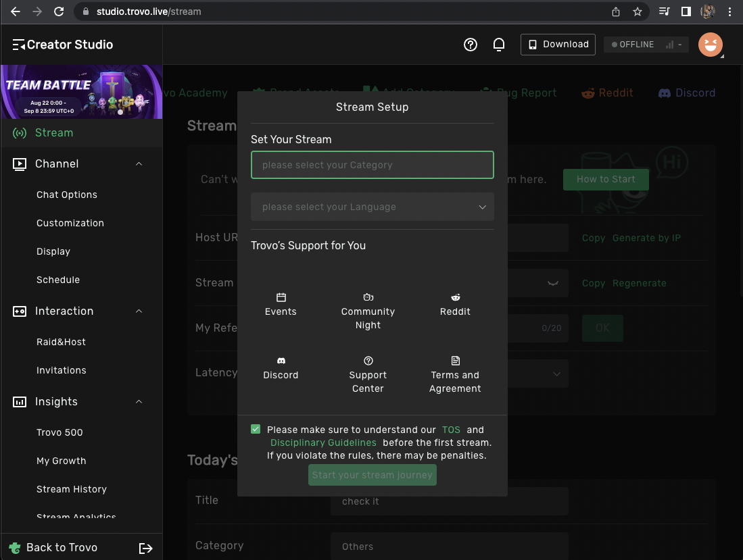This screenshot has height=560, width=743.
Task: Open the help question mark icon
Action: click(x=470, y=45)
